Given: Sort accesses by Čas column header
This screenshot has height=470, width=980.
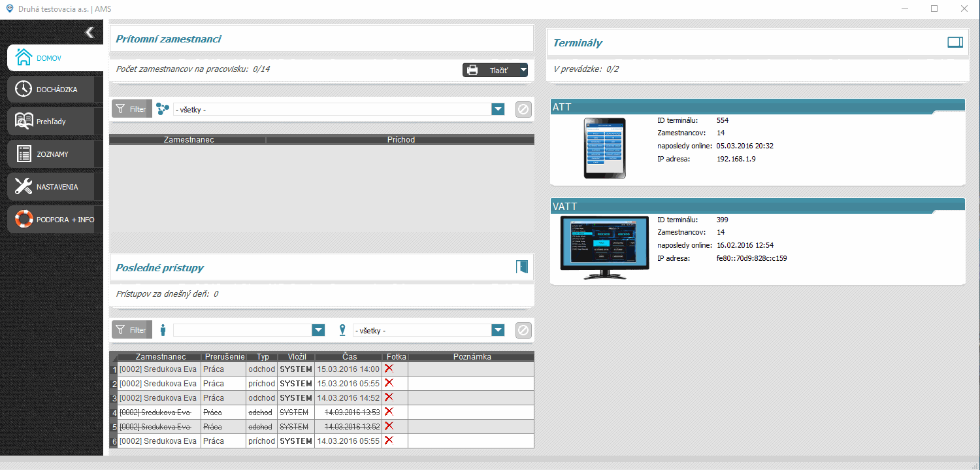Looking at the screenshot, I should pos(349,357).
